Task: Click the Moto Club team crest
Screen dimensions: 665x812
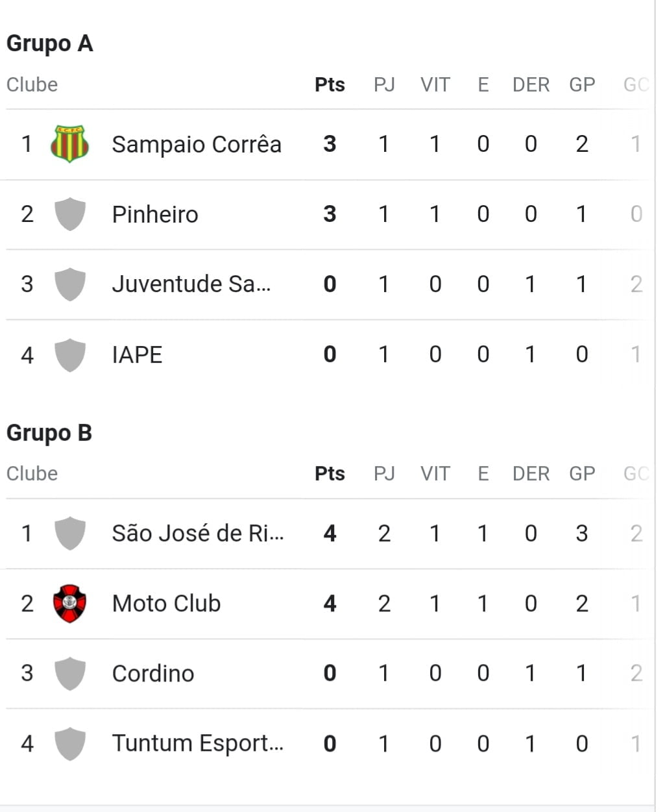Action: tap(69, 604)
